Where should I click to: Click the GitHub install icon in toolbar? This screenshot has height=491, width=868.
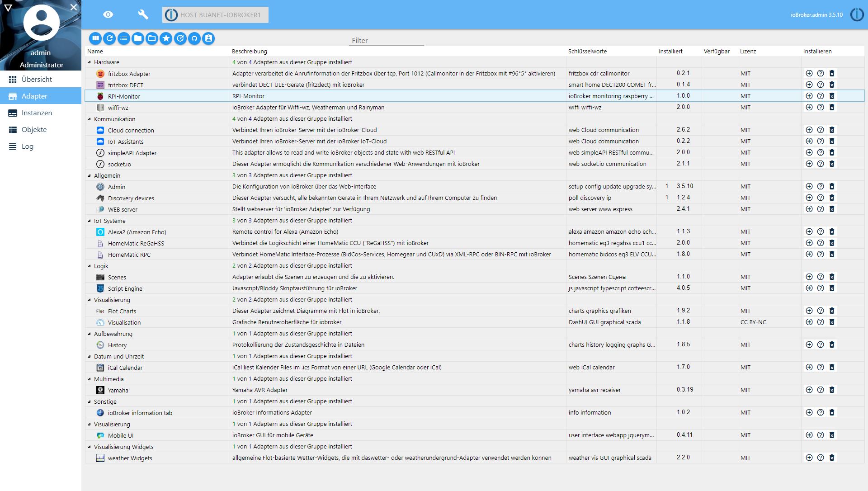click(x=194, y=39)
